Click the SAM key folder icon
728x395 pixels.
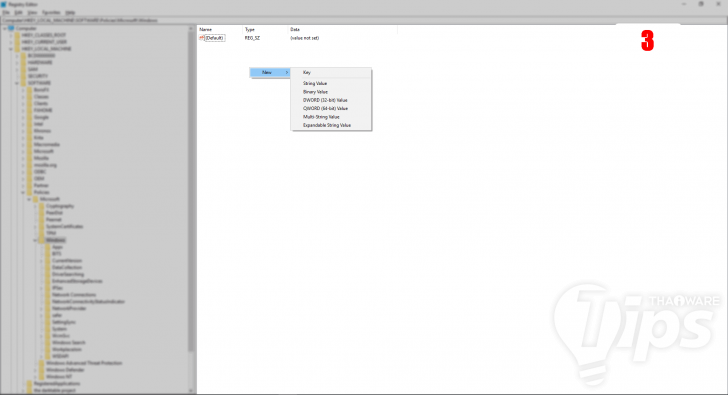[23, 69]
